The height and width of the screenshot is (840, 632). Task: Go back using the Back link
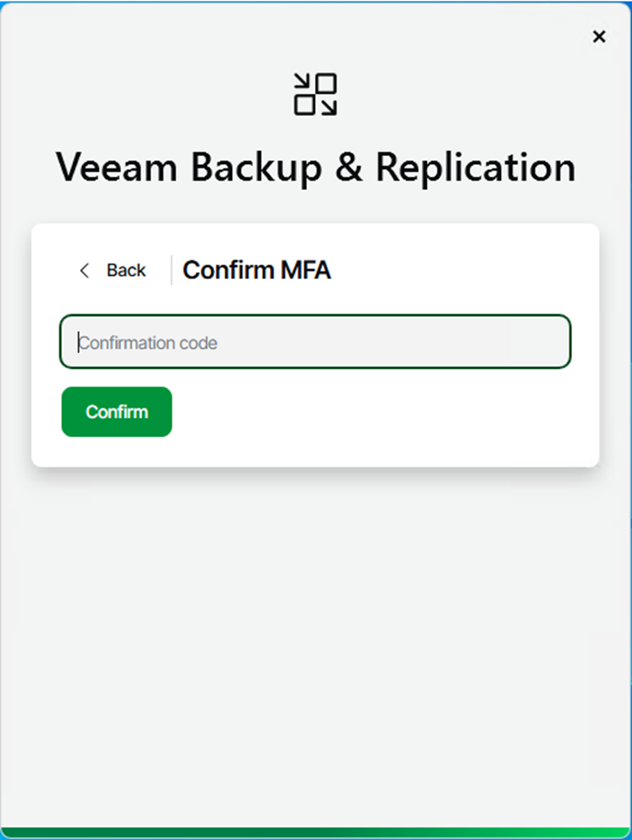pos(126,270)
